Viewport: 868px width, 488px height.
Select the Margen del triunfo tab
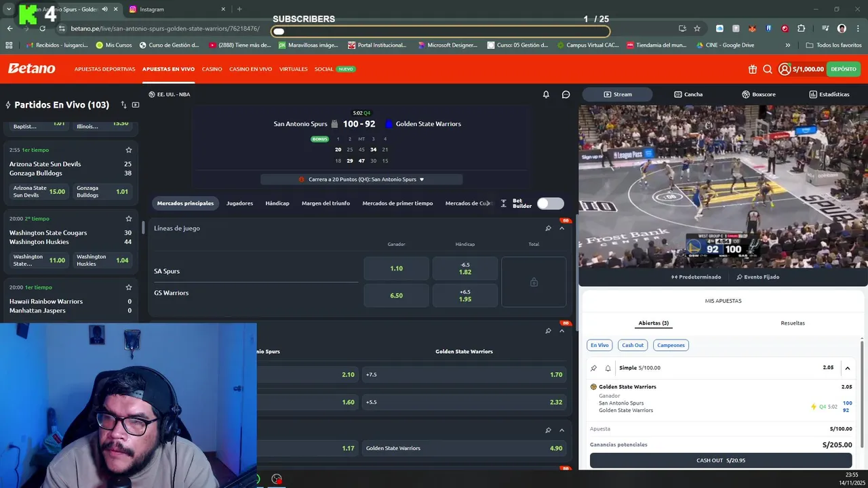tap(325, 203)
